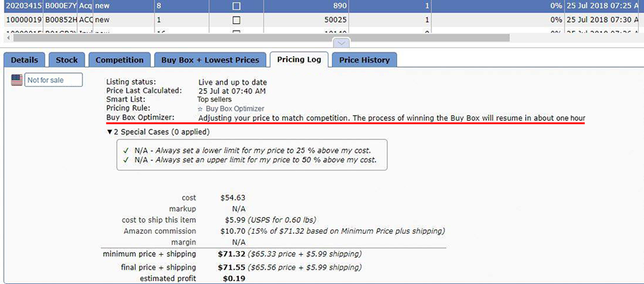Click the 25 Jul at 07:40 AM timestamp
This screenshot has height=284, width=644.
(x=232, y=91)
